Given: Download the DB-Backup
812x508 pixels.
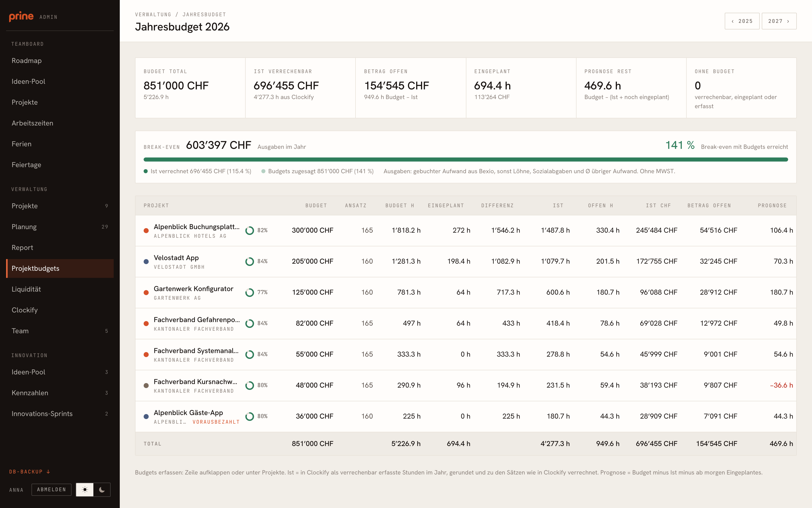Looking at the screenshot, I should coord(29,472).
